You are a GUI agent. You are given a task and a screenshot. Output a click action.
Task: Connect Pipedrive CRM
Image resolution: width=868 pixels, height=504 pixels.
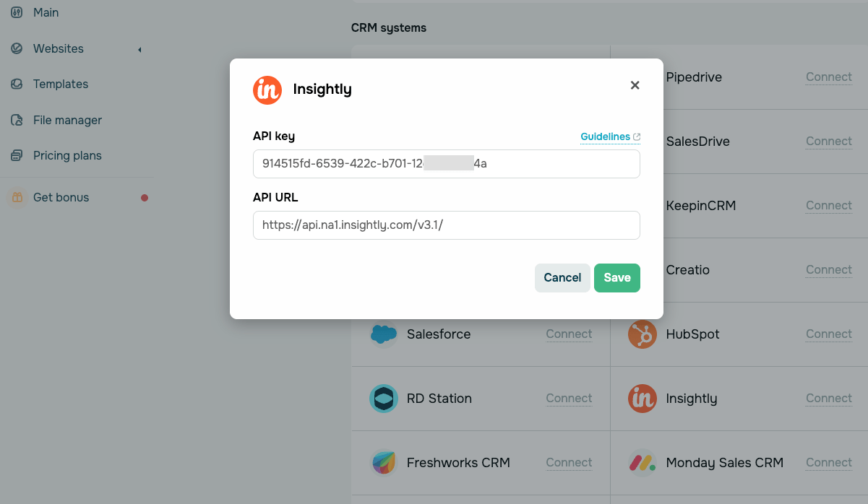[829, 77]
